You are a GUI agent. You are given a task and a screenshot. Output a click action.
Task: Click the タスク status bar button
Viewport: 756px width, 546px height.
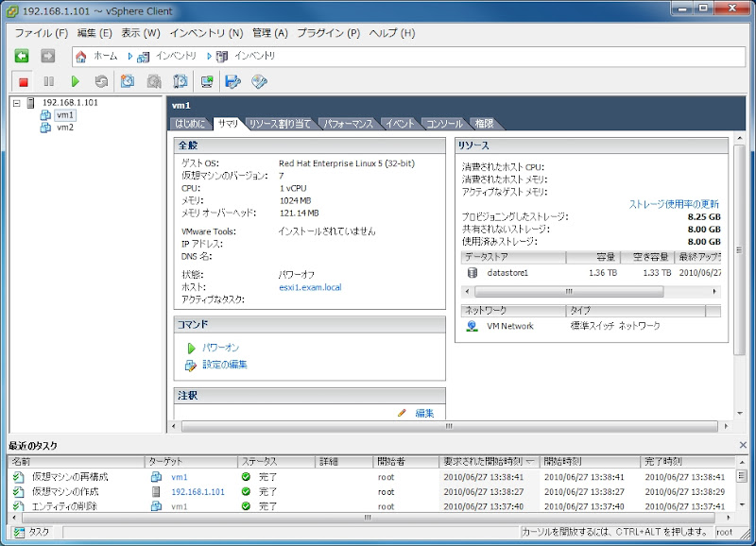[x=32, y=532]
